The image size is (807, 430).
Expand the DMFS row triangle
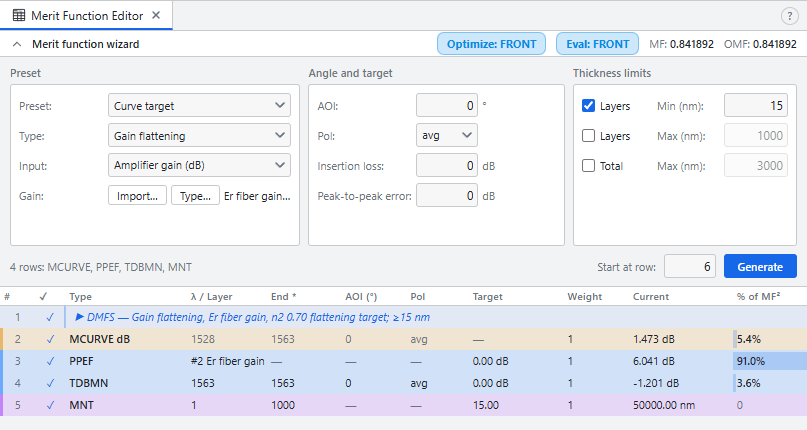coord(80,317)
